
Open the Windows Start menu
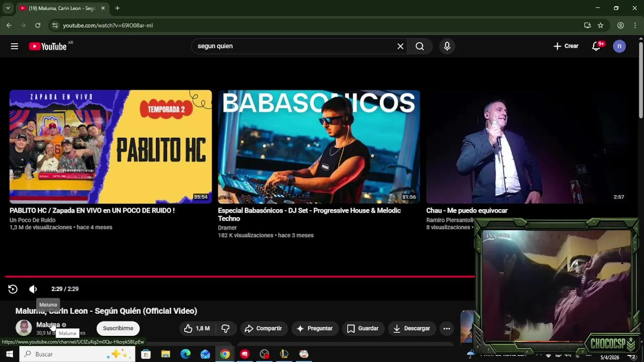point(10,354)
